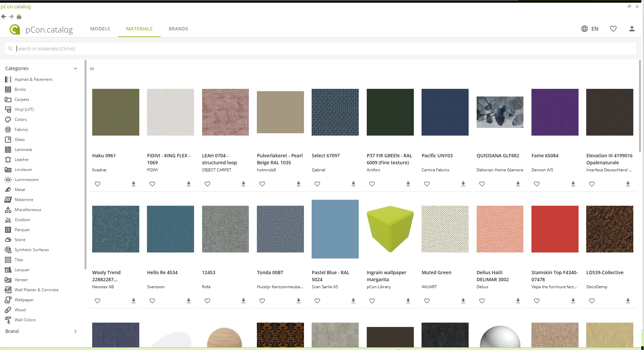Download the Pacific UNY03 material
This screenshot has width=644, height=350.
(x=463, y=184)
